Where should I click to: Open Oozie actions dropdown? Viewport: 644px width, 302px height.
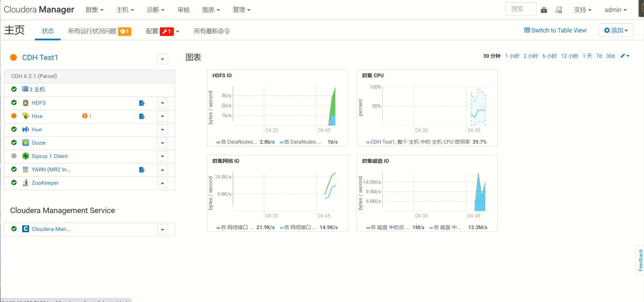(163, 143)
